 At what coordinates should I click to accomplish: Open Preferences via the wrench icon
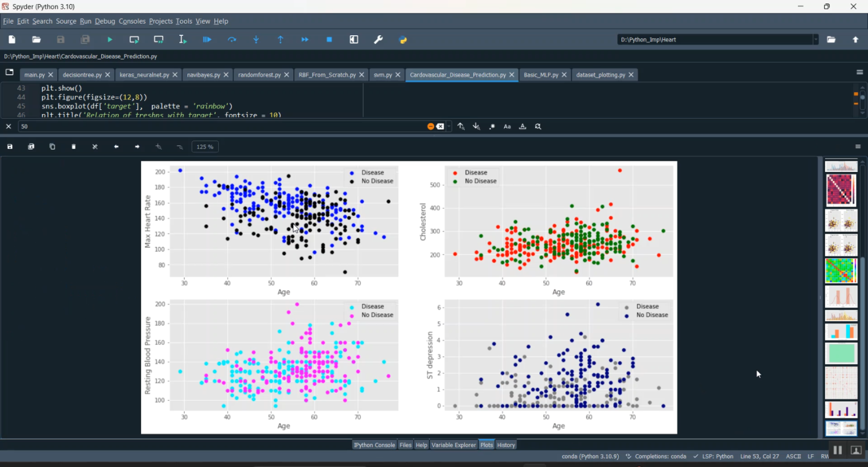pyautogui.click(x=378, y=39)
